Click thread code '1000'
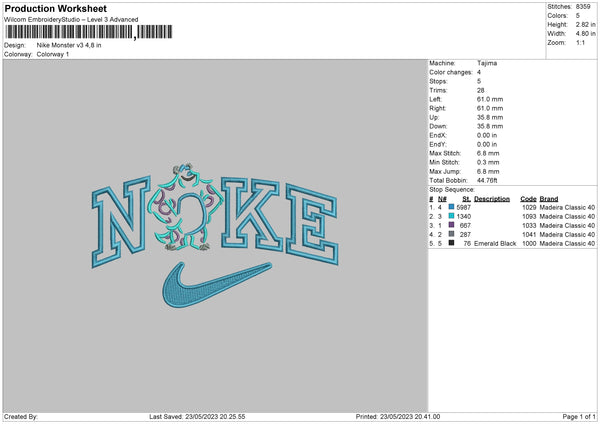Screen dimensions: 600x424 (529, 243)
